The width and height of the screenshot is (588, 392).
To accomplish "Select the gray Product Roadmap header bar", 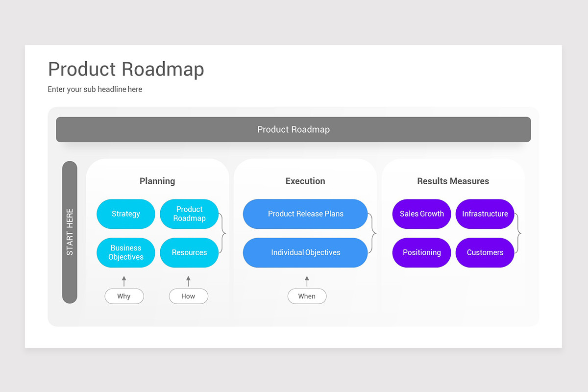I will (294, 129).
